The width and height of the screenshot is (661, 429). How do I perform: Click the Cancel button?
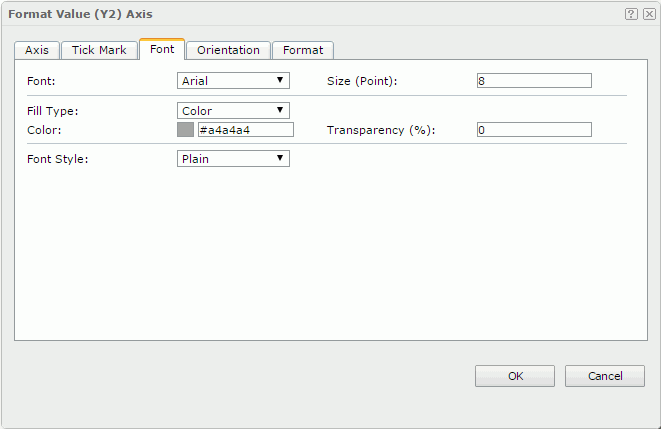[x=605, y=376]
